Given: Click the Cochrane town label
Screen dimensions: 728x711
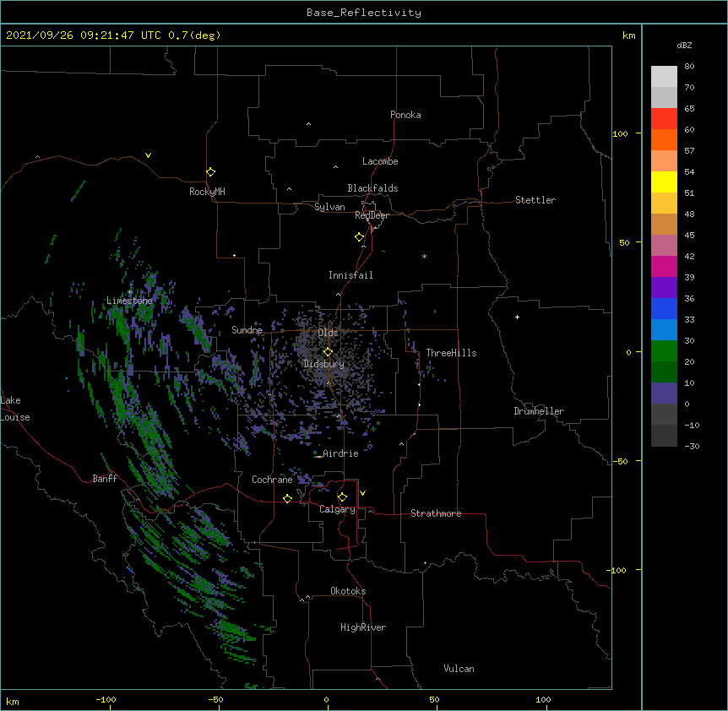Looking at the screenshot, I should tap(272, 480).
